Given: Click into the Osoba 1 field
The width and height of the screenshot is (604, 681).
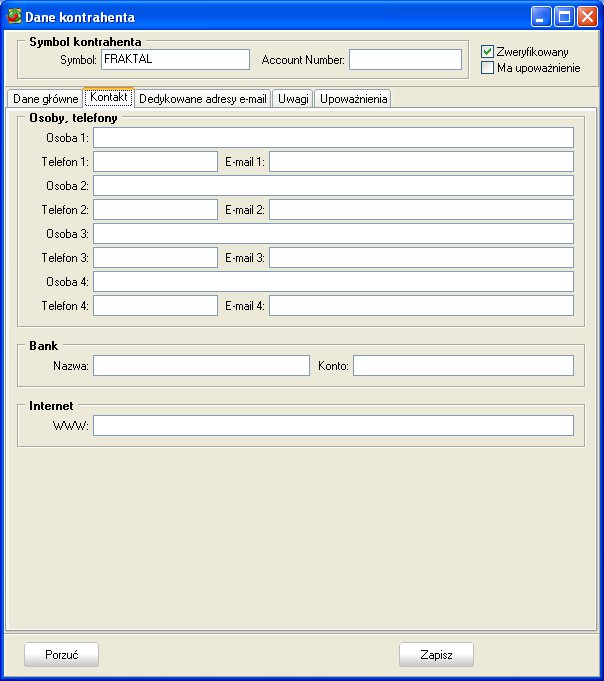Looking at the screenshot, I should [333, 138].
